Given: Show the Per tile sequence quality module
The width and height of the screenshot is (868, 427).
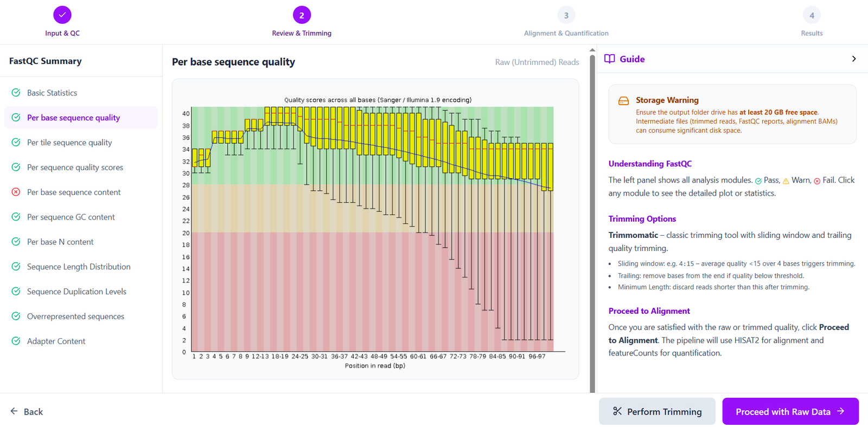Looking at the screenshot, I should coord(81,143).
